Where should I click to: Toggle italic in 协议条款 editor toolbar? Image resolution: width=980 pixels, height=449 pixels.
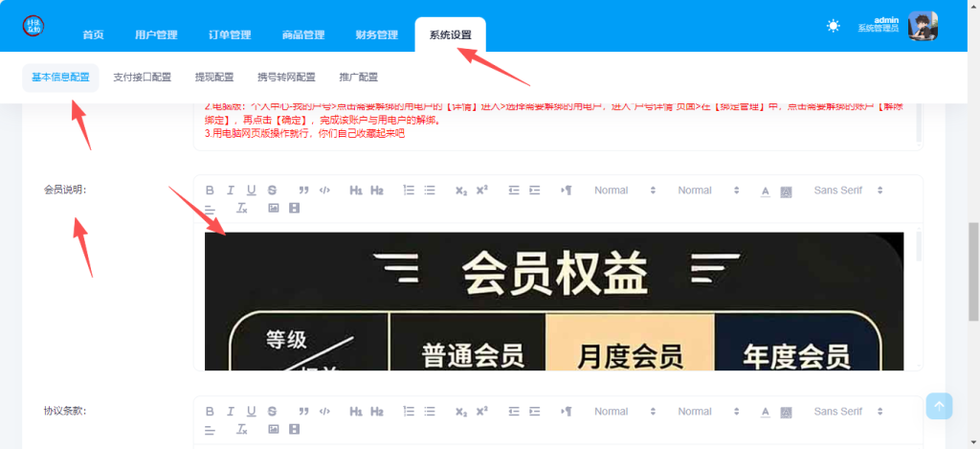(x=231, y=412)
